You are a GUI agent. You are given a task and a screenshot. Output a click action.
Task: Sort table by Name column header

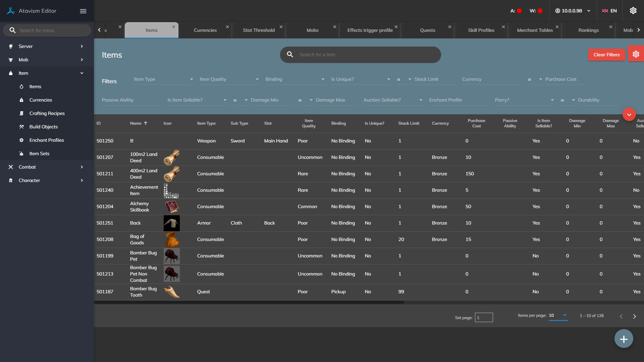[x=136, y=123]
